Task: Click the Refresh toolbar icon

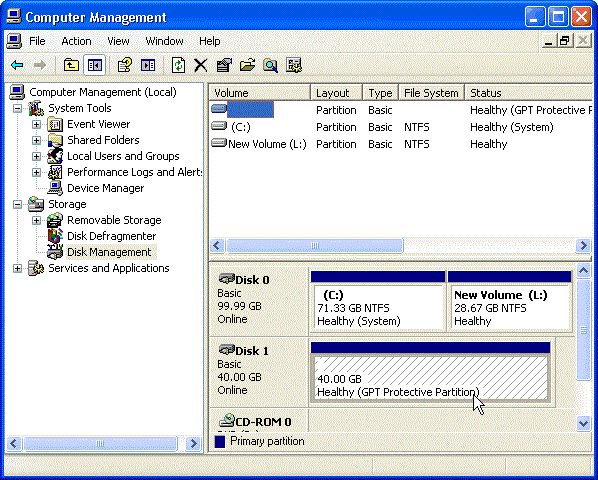Action: [x=178, y=66]
